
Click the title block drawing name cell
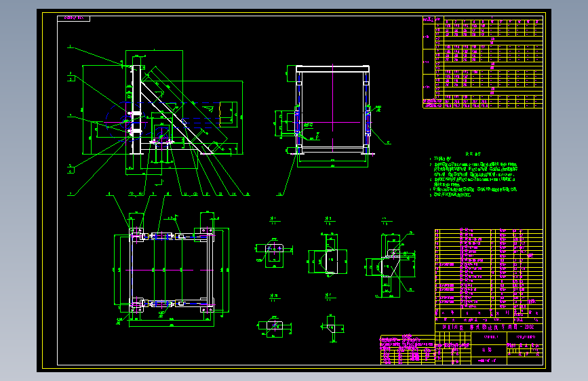tap(488, 350)
